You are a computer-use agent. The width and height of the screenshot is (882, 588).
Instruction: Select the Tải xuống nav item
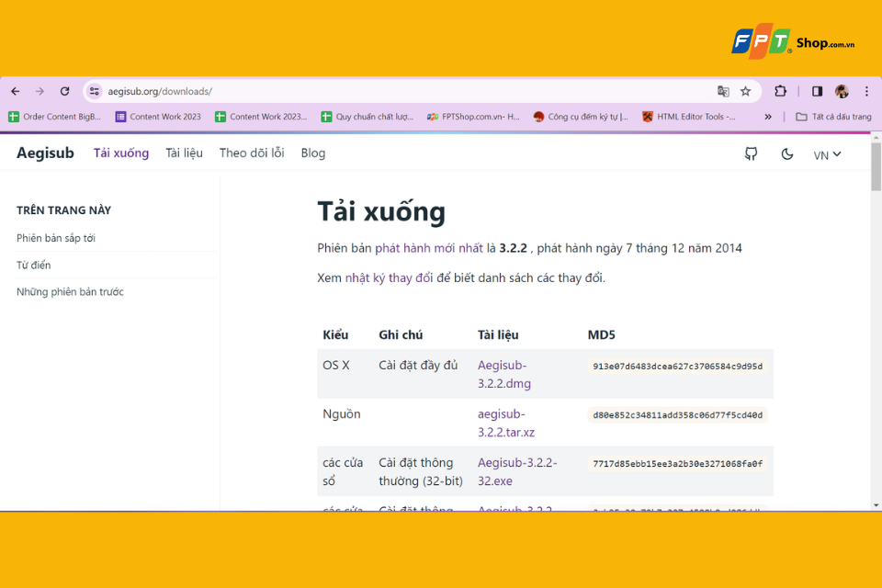point(121,153)
